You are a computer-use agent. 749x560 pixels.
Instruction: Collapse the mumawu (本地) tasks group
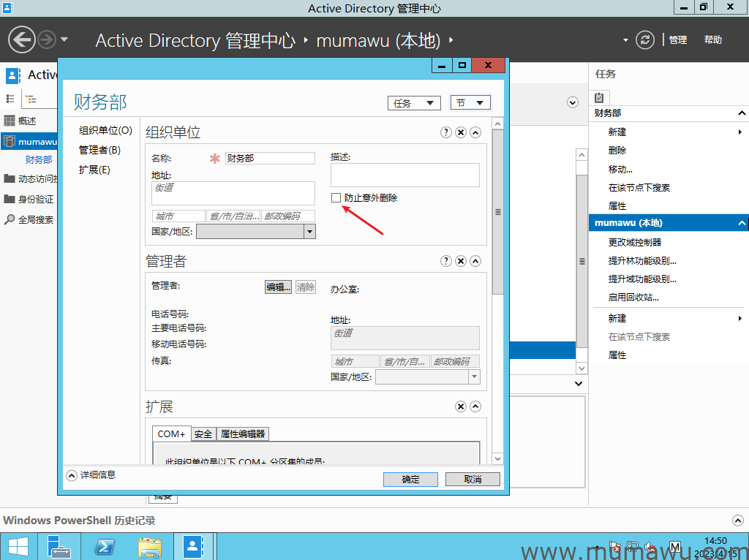[x=742, y=223]
